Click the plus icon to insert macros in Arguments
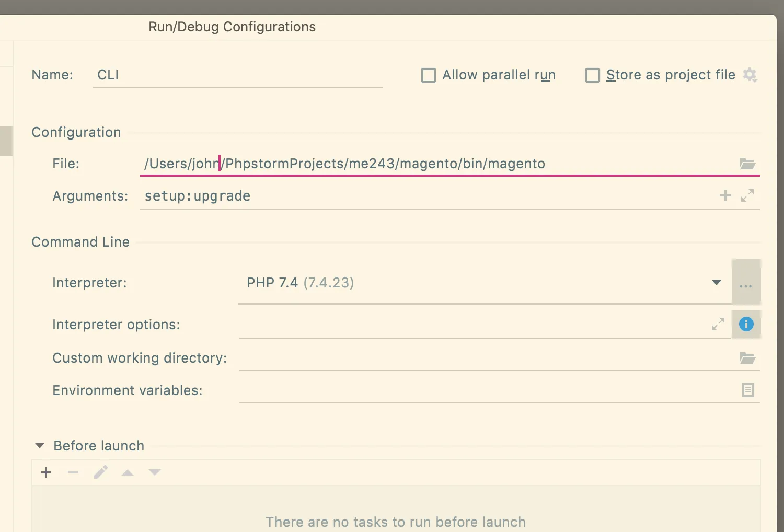This screenshot has width=784, height=532. [725, 196]
